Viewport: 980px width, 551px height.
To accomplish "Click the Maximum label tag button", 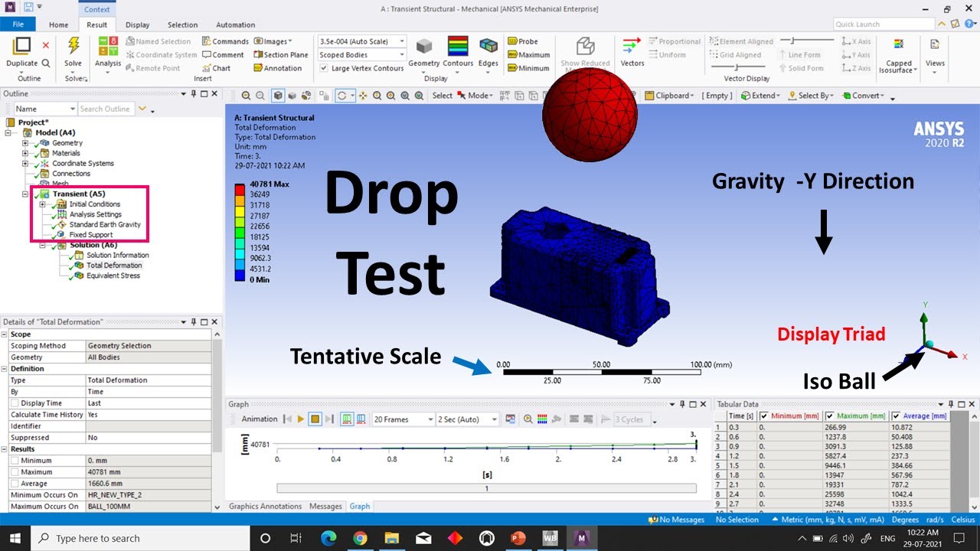I will [528, 54].
